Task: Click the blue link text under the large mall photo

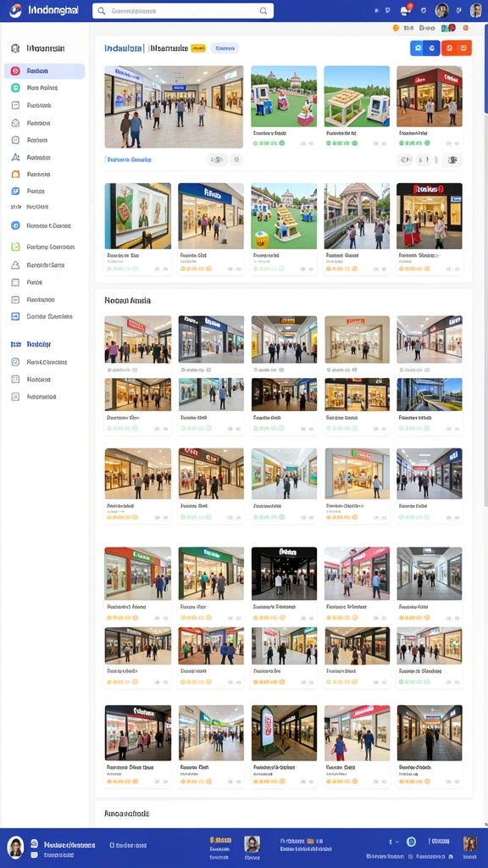Action: click(130, 159)
